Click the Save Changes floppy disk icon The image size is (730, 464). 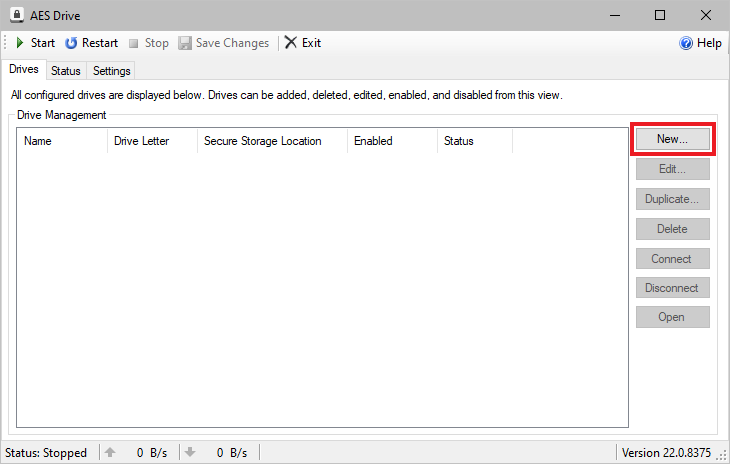coord(185,43)
